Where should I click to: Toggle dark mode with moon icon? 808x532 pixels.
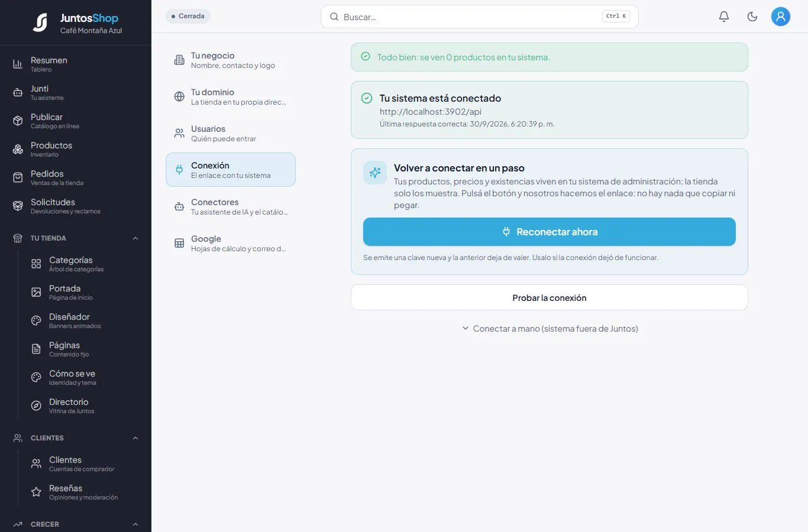pyautogui.click(x=752, y=17)
